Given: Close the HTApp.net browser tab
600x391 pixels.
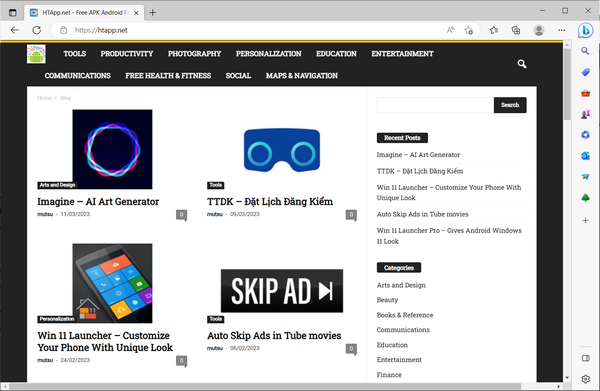Looking at the screenshot, I should [x=136, y=13].
